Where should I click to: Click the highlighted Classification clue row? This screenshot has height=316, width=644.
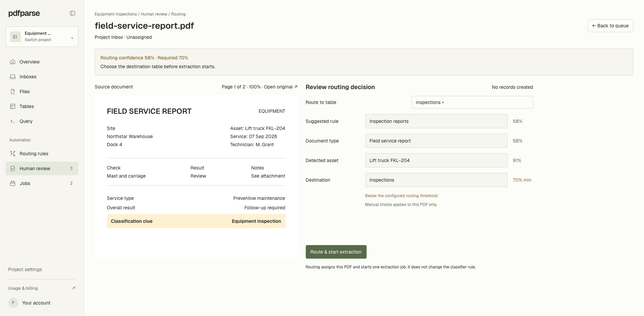coord(196,221)
